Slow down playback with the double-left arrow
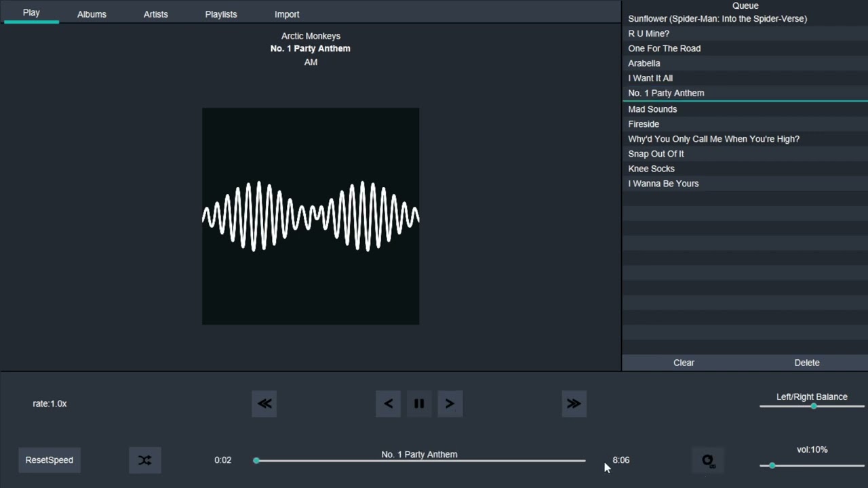This screenshot has height=488, width=868. [264, 403]
